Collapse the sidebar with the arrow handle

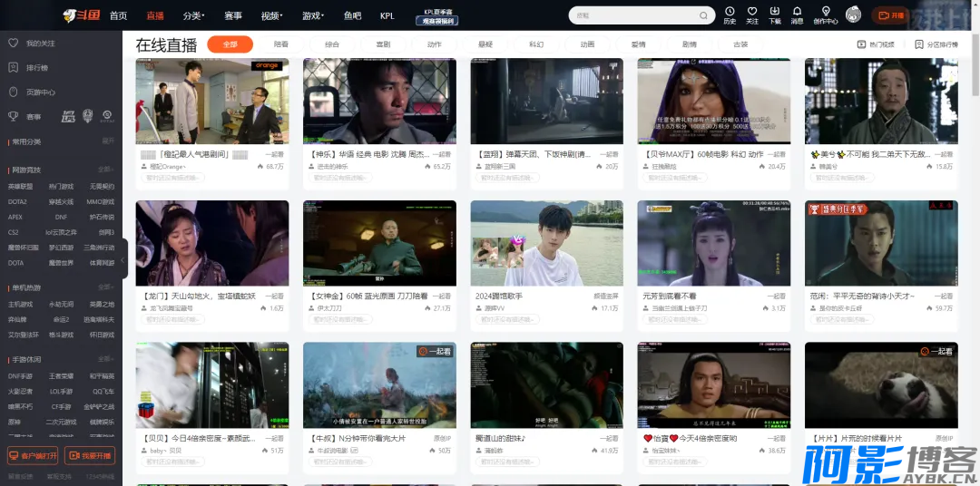click(123, 259)
